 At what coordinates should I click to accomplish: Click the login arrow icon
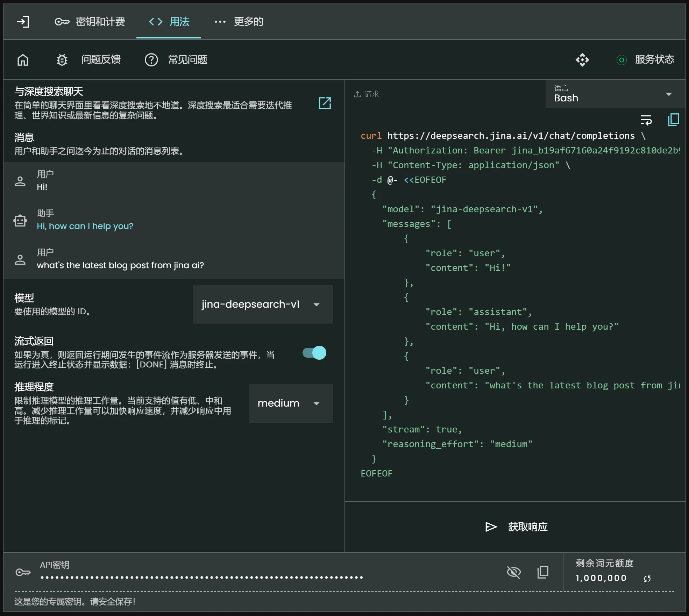click(23, 22)
